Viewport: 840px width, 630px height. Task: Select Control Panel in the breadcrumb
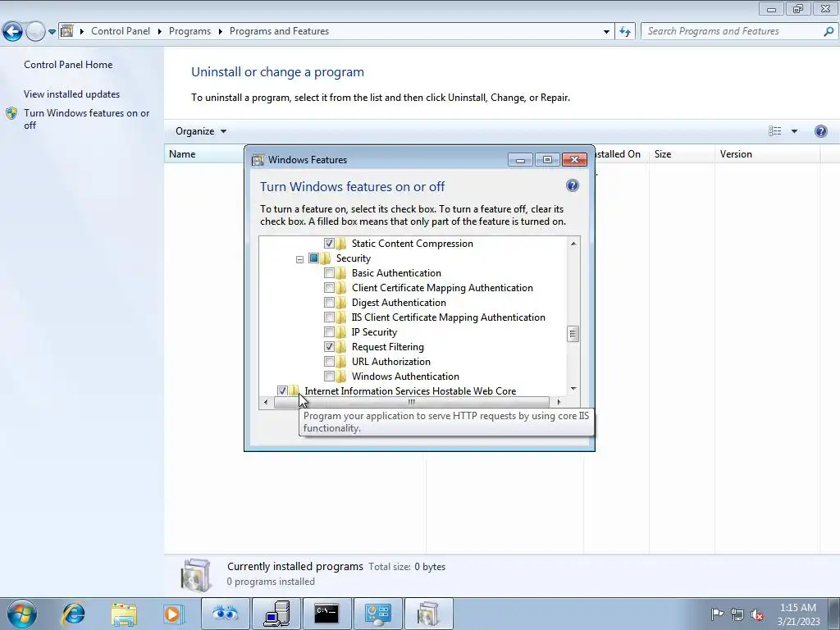coord(121,31)
